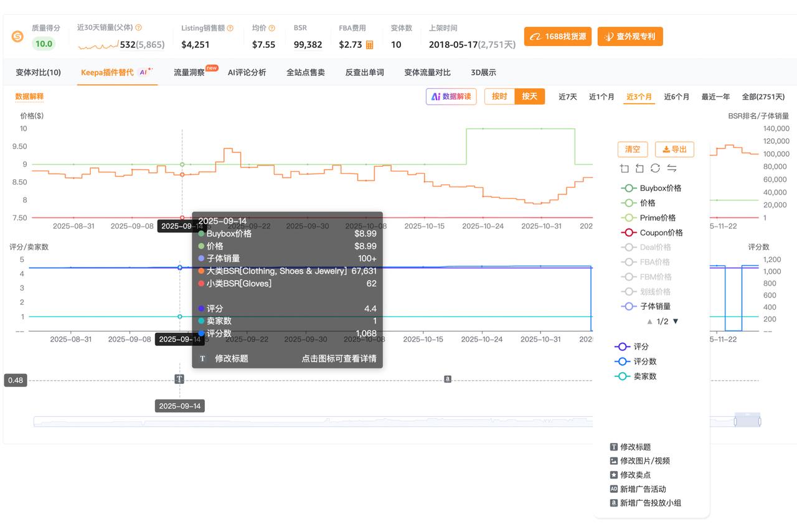
Task: Go to next legend page with down arrow
Action: [676, 322]
